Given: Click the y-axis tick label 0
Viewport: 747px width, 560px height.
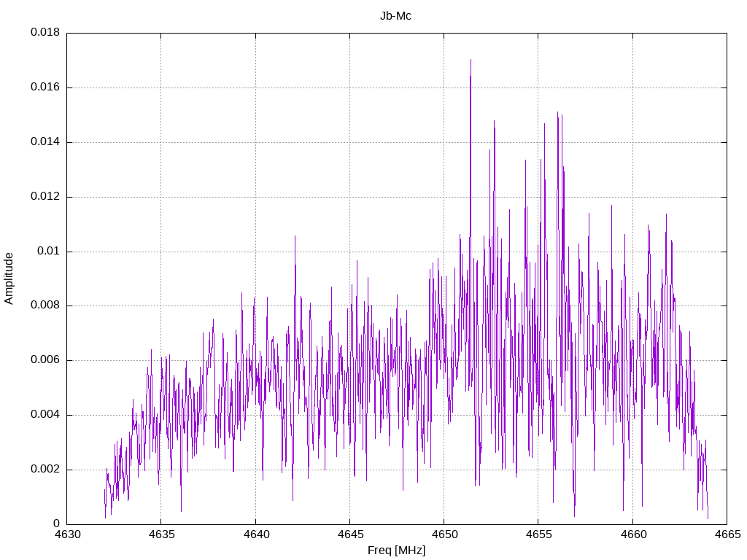Looking at the screenshot, I should [57, 524].
